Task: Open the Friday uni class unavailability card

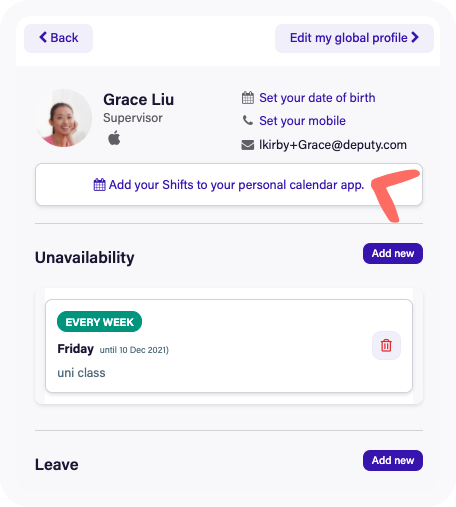Action: (x=229, y=346)
